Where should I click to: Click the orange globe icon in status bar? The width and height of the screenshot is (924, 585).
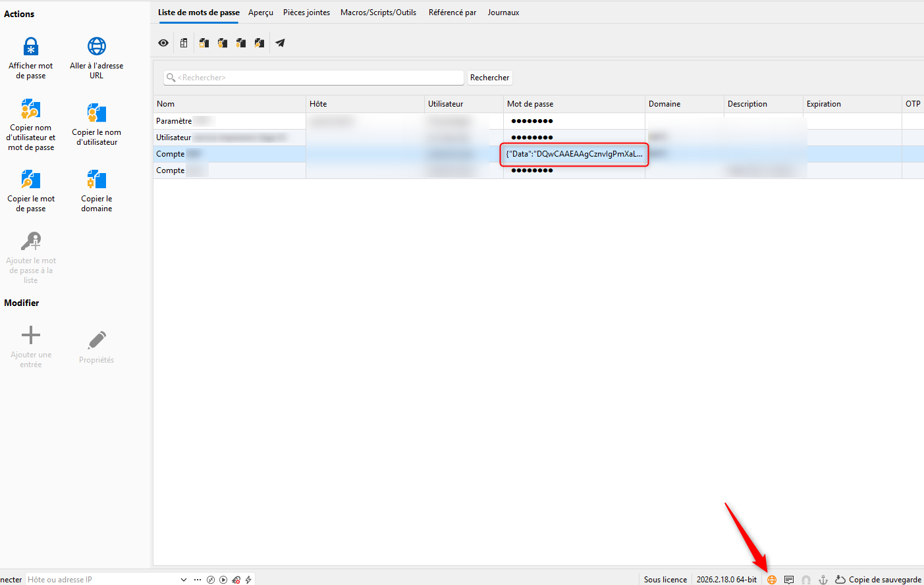tap(772, 580)
